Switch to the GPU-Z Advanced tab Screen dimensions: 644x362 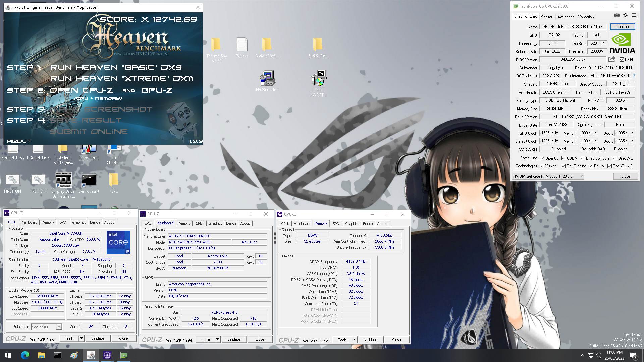[566, 17]
